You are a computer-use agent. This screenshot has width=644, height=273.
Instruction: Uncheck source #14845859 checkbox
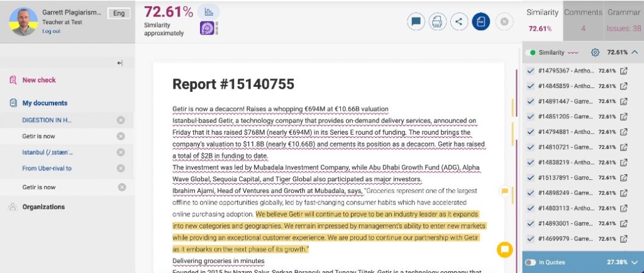530,86
